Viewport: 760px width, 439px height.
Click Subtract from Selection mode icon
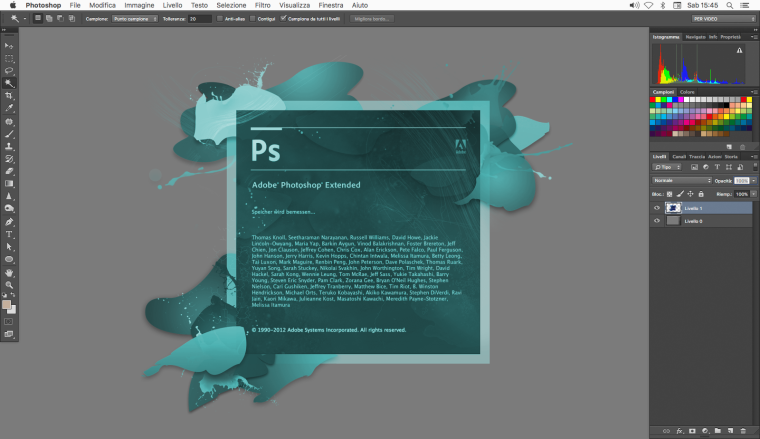[x=60, y=18]
